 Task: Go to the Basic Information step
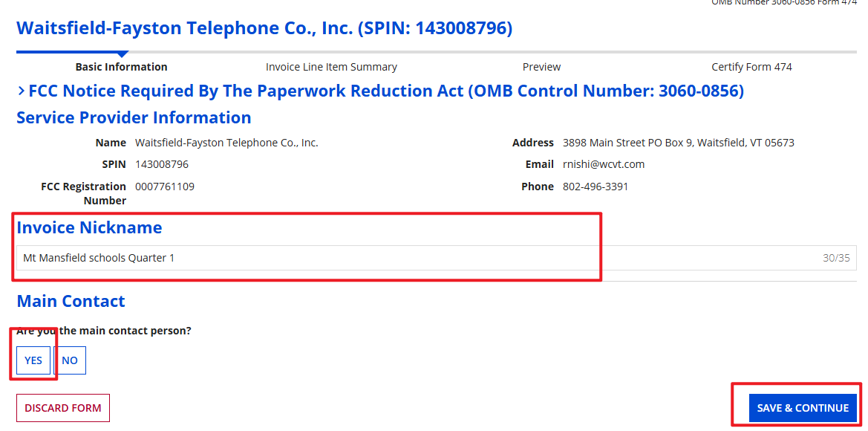pos(121,67)
